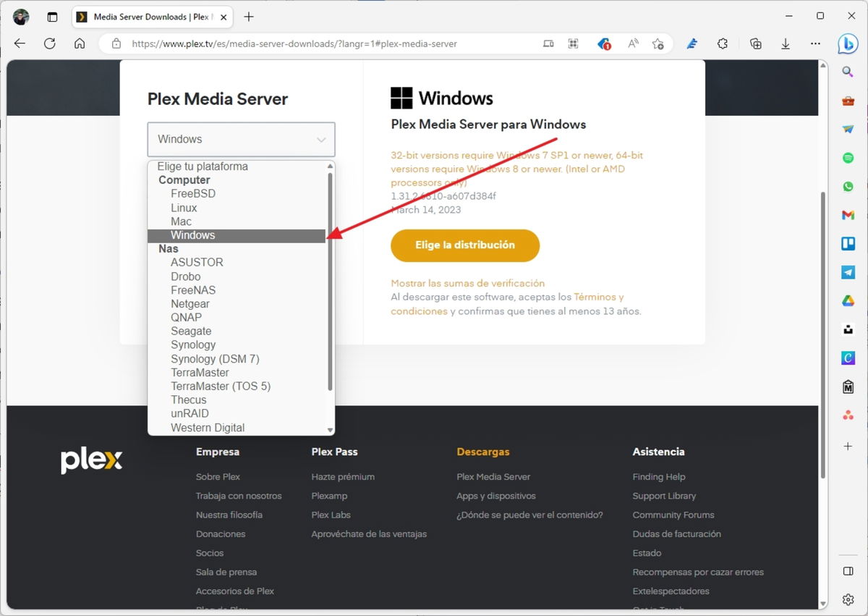Image resolution: width=868 pixels, height=616 pixels.
Task: Open the Sobre Plex footer link
Action: pyautogui.click(x=218, y=476)
